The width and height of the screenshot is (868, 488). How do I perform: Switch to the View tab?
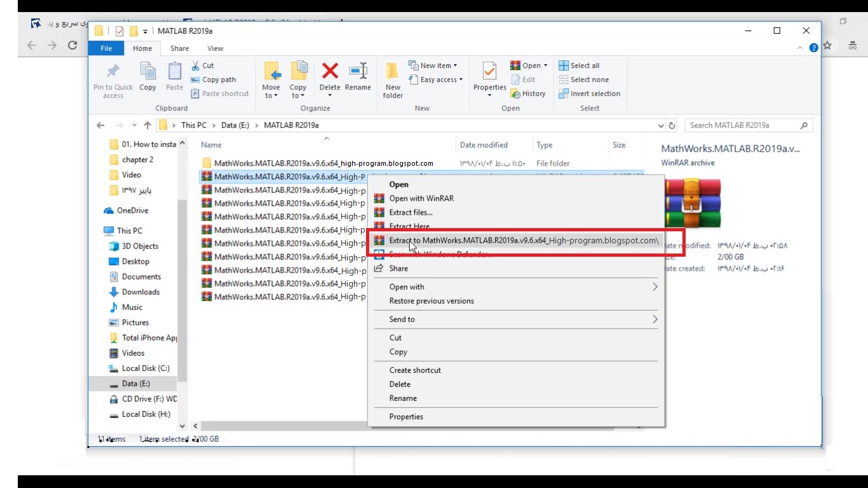(215, 48)
